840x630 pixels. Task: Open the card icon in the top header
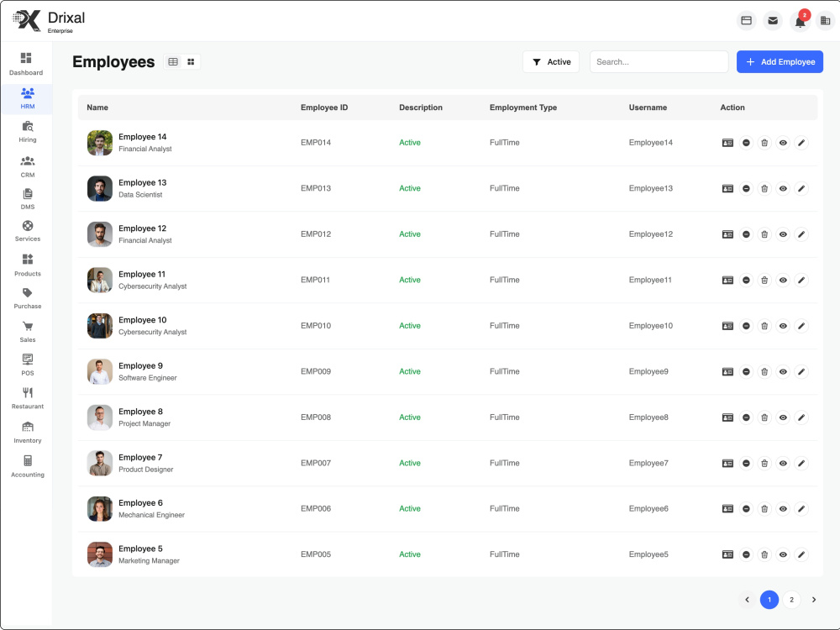(x=746, y=21)
